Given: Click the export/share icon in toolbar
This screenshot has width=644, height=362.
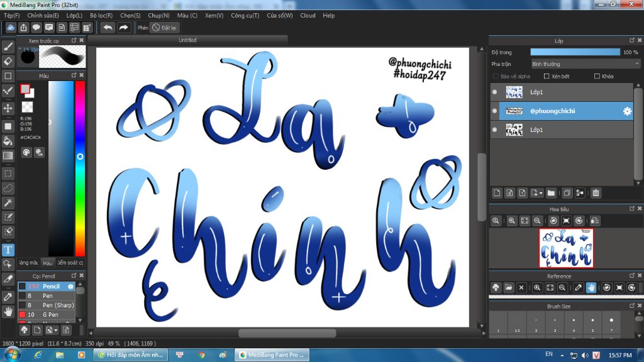Looking at the screenshot, I should coord(23,28).
